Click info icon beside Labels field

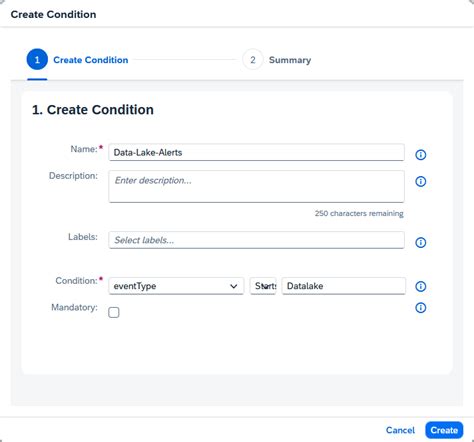pyautogui.click(x=420, y=242)
